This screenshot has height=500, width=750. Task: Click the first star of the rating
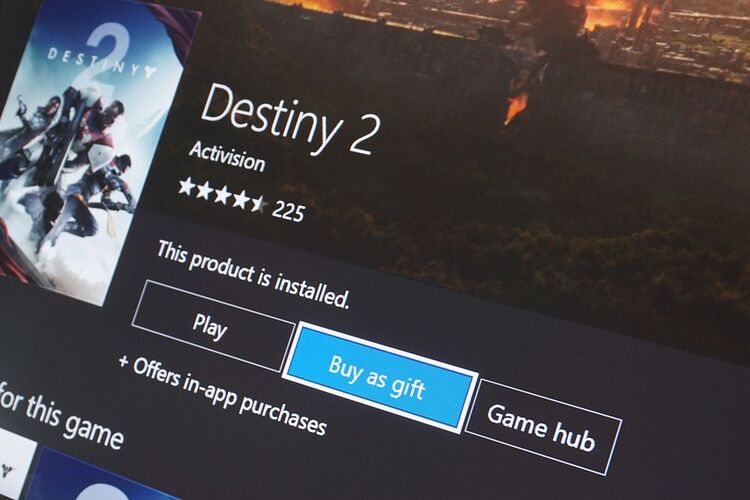(x=187, y=187)
